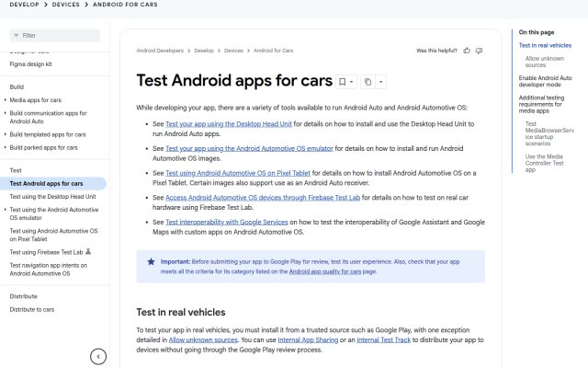Open the Internal Test Track link
This screenshot has height=368, width=588.
click(384, 339)
